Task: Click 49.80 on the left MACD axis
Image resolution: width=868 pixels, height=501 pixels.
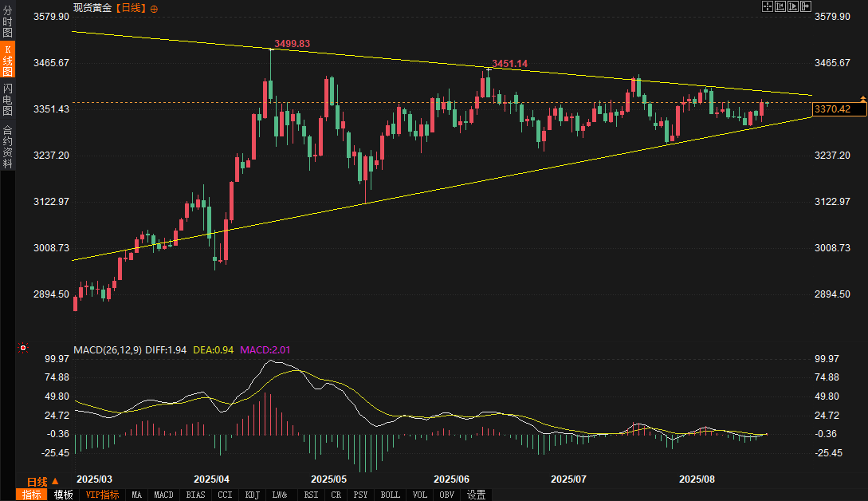Action: click(x=57, y=396)
